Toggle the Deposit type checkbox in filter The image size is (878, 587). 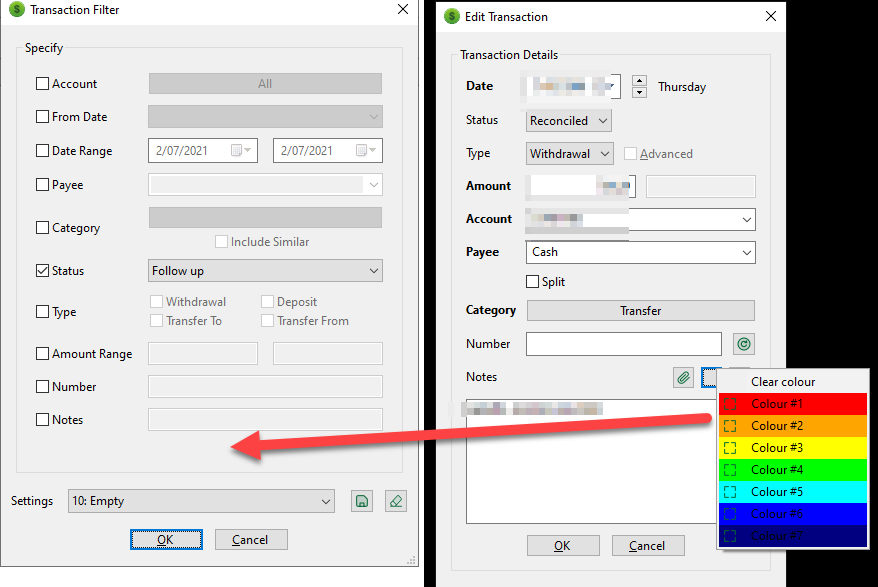pos(267,301)
